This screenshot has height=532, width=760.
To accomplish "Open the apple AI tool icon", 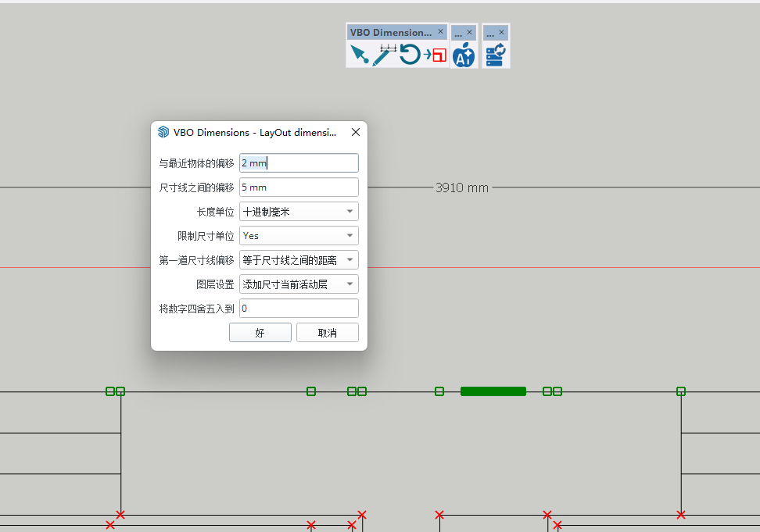I will 464,55.
